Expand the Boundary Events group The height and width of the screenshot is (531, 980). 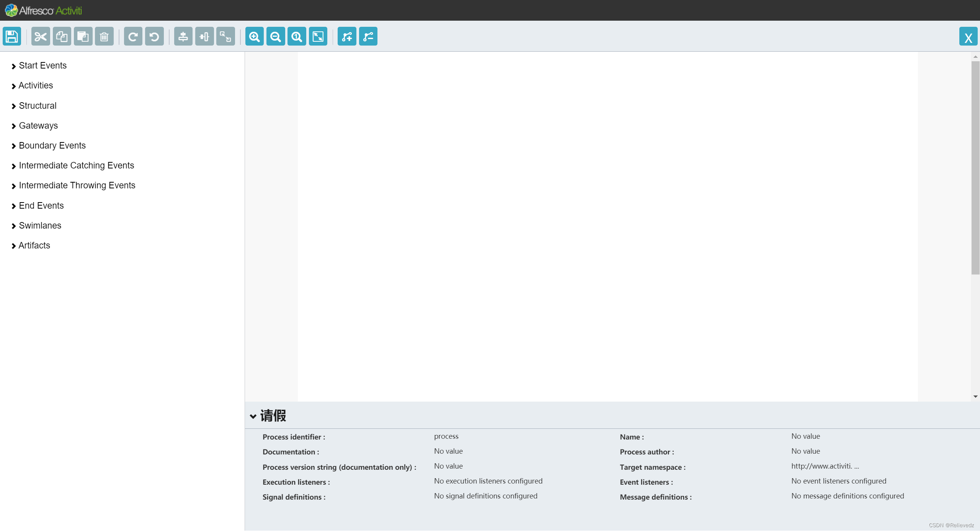pos(52,146)
